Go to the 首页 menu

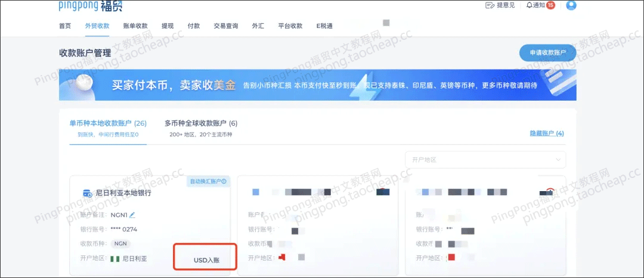click(65, 26)
